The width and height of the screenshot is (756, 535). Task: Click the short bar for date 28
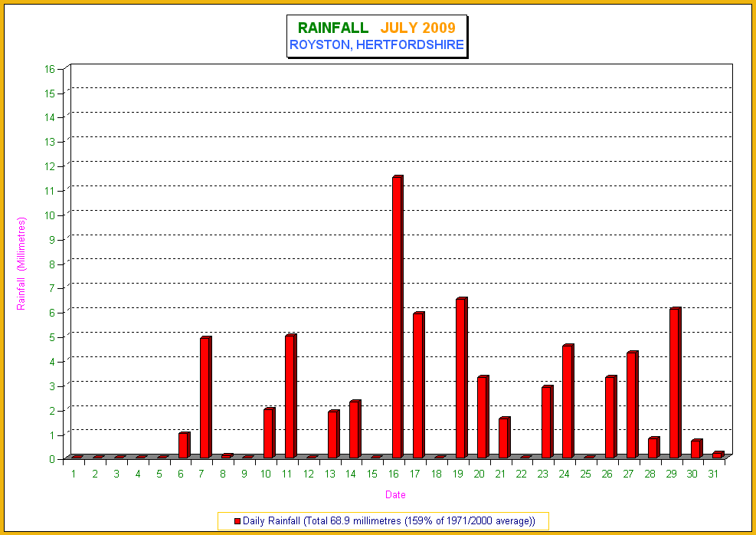[654, 447]
